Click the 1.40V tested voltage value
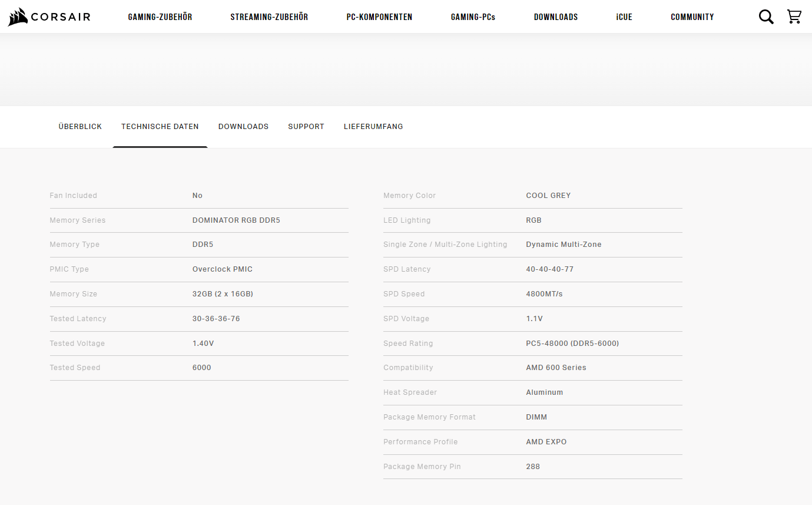Viewport: 812px width, 505px height. pyautogui.click(x=203, y=344)
